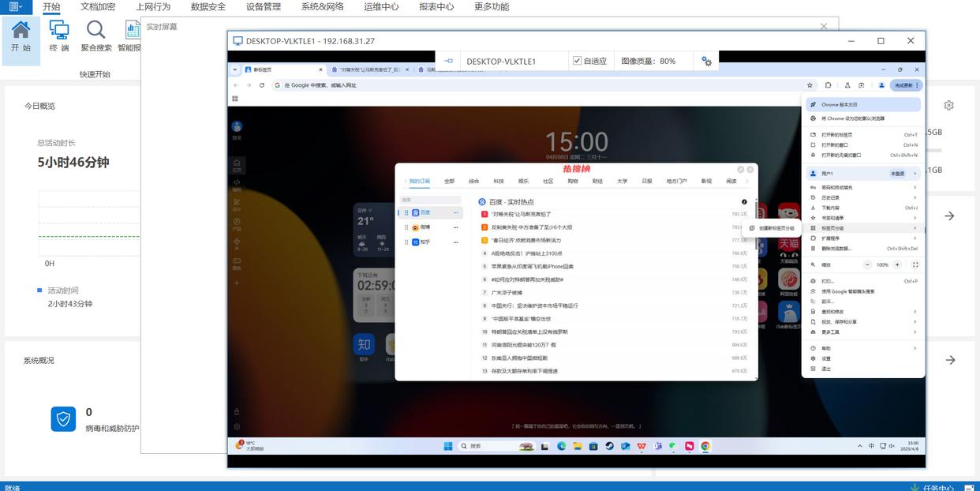Open dashboard settings gear at top right
This screenshot has height=491, width=980.
948,105
